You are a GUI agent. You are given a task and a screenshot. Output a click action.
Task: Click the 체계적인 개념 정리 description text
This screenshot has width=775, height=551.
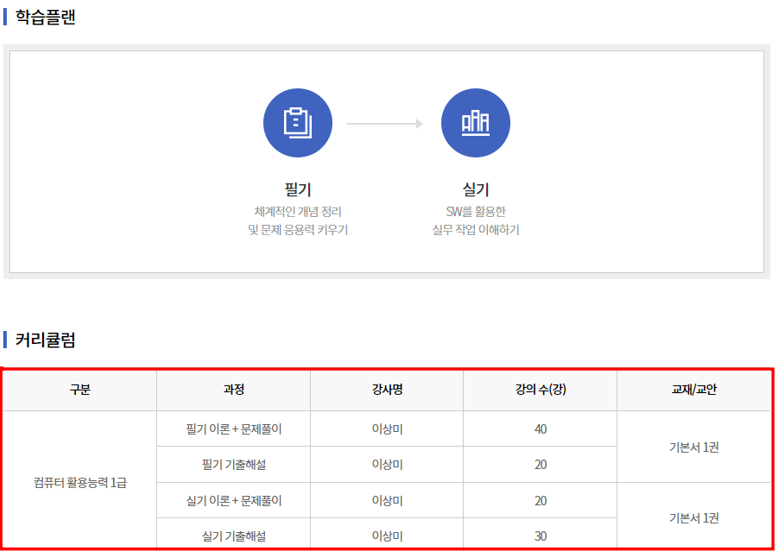[298, 212]
